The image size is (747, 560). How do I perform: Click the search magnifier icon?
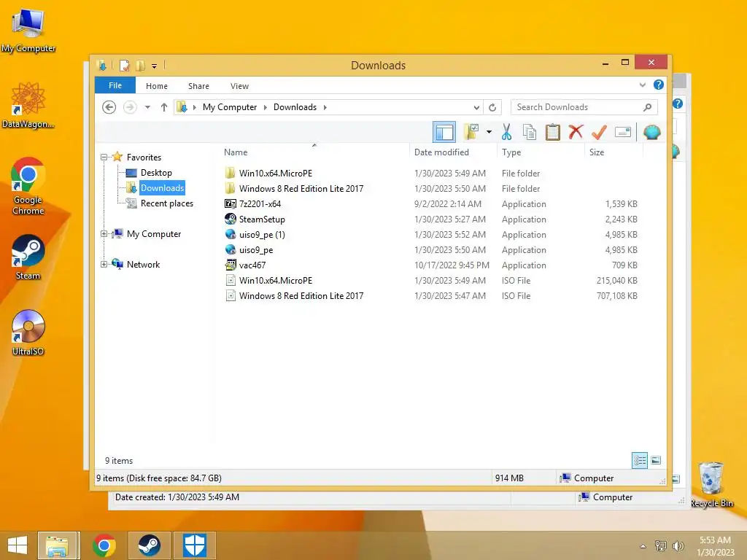[647, 107]
